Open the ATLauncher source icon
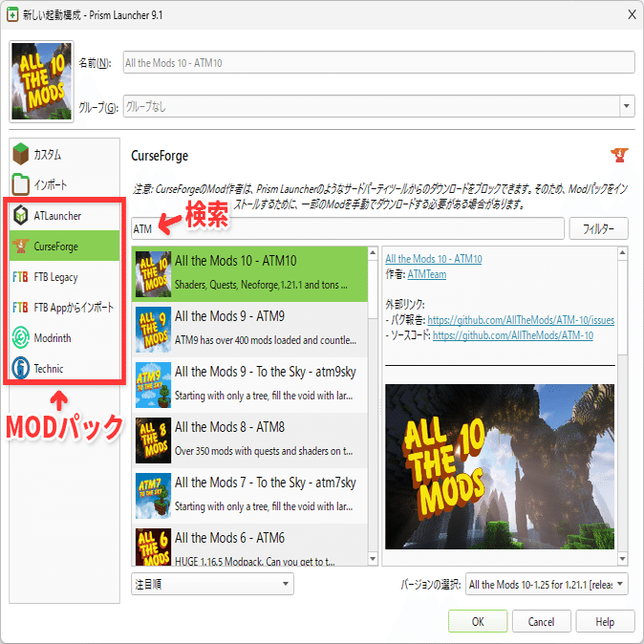The image size is (644, 644). tap(20, 215)
